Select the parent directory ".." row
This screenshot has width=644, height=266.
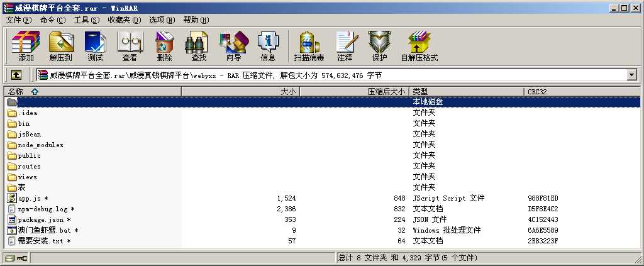coord(323,103)
